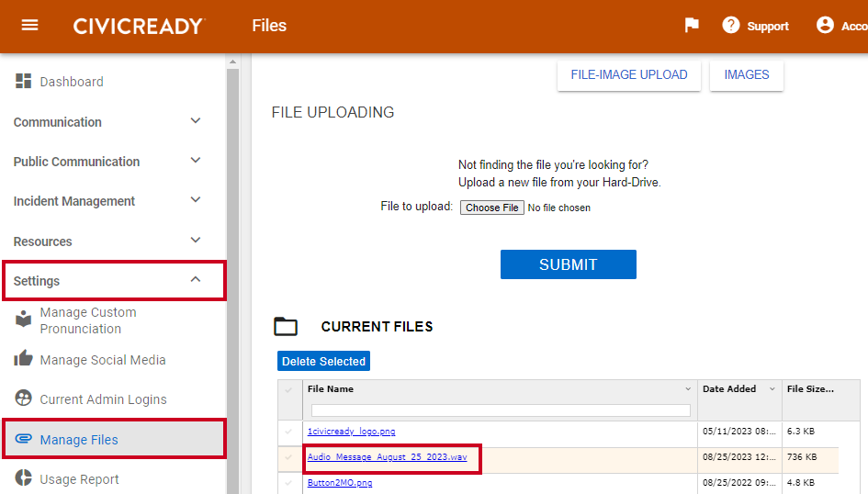868x494 pixels.
Task: Click the Usage Report pie chart icon
Action: 23,477
